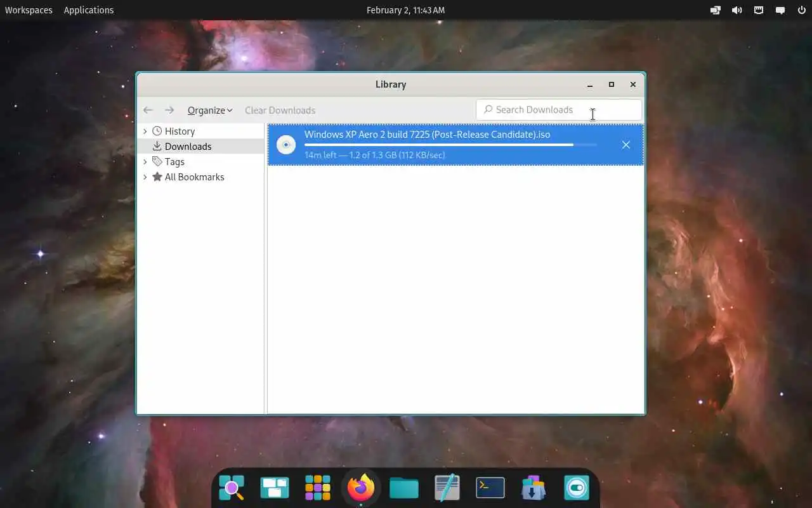Screen dimensions: 812x508
Task: Open the launcher search dock icon
Action: (232, 488)
